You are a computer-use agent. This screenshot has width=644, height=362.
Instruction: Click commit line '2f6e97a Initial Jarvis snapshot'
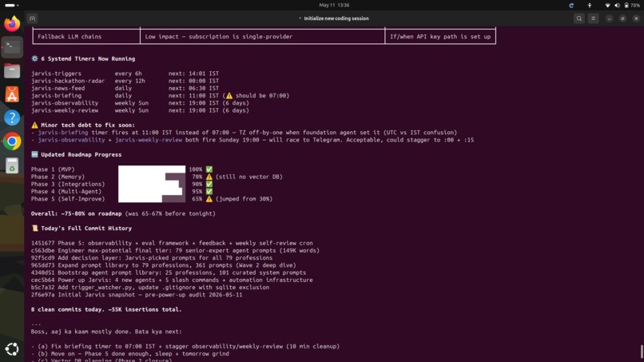[x=137, y=295]
